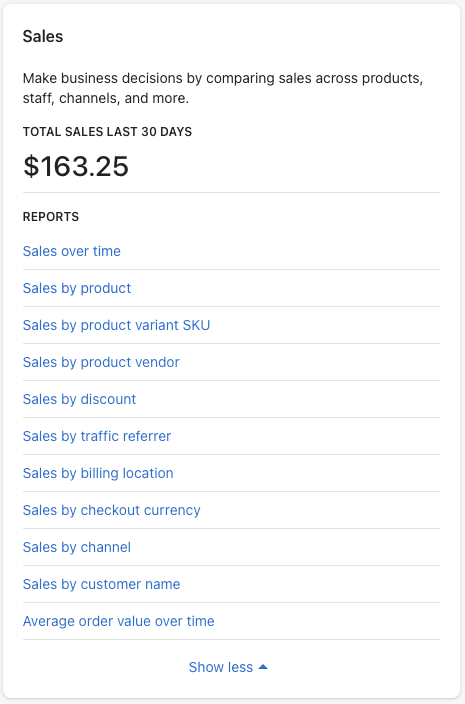Collapse report list with Show less
This screenshot has height=704, width=465.
pos(228,667)
